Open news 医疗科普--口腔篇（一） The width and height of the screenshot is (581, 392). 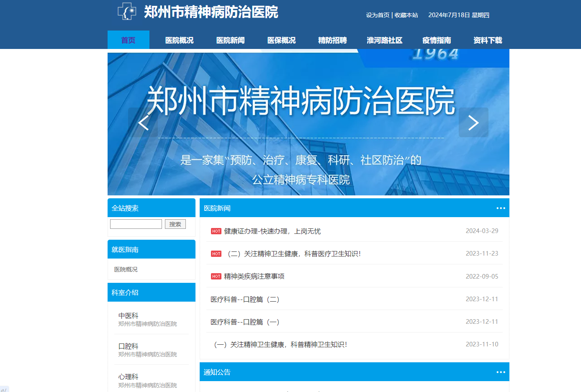pos(245,322)
